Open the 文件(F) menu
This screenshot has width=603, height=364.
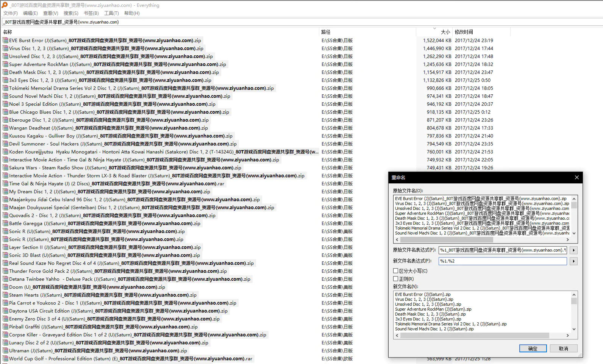(11, 13)
